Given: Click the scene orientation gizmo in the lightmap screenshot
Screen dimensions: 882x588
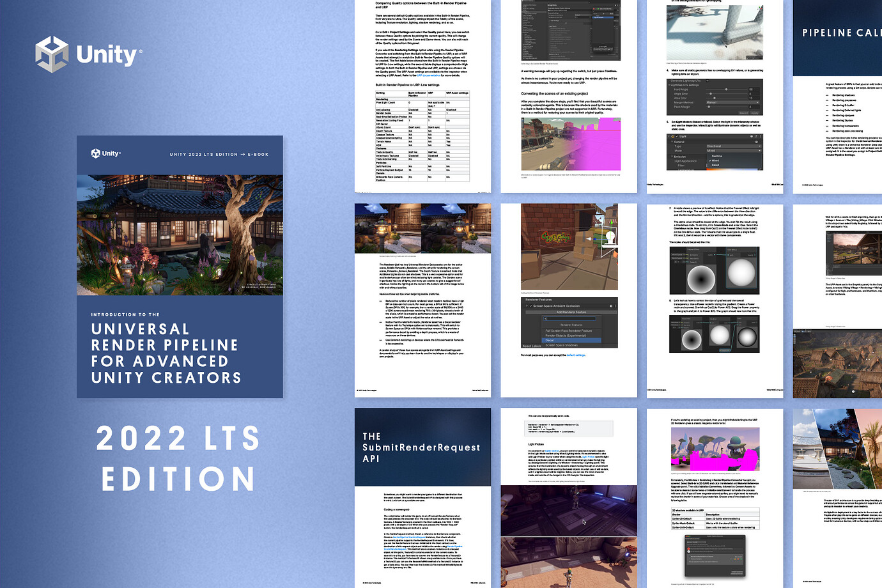Looking at the screenshot, I should pos(760,8).
